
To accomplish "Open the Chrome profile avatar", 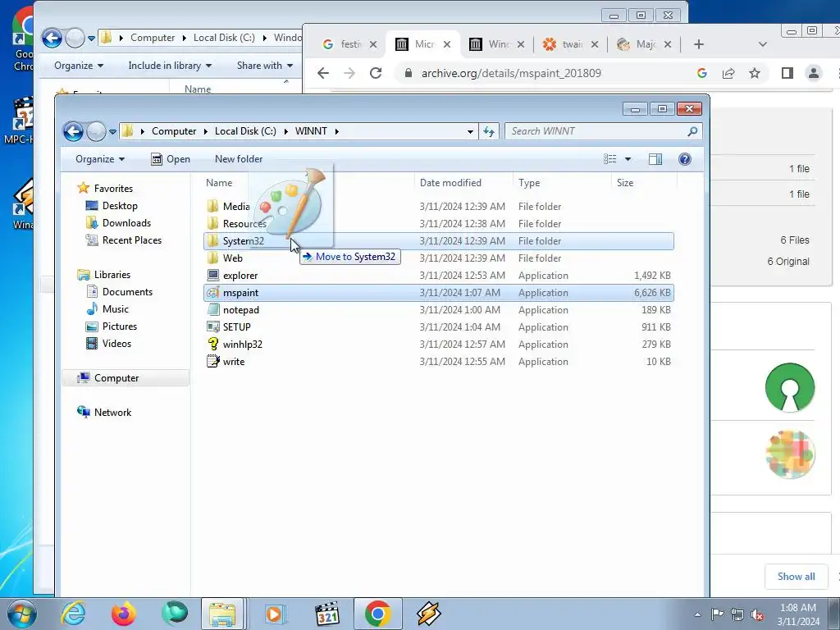I will [x=813, y=73].
